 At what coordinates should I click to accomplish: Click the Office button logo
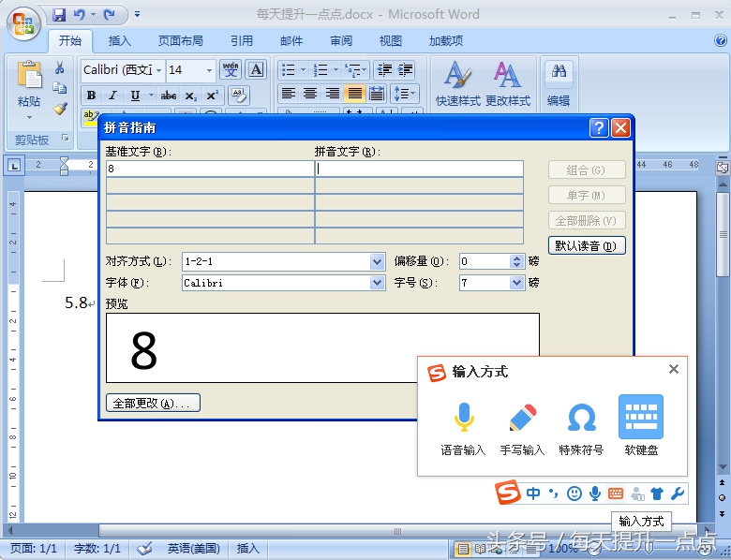tap(24, 23)
